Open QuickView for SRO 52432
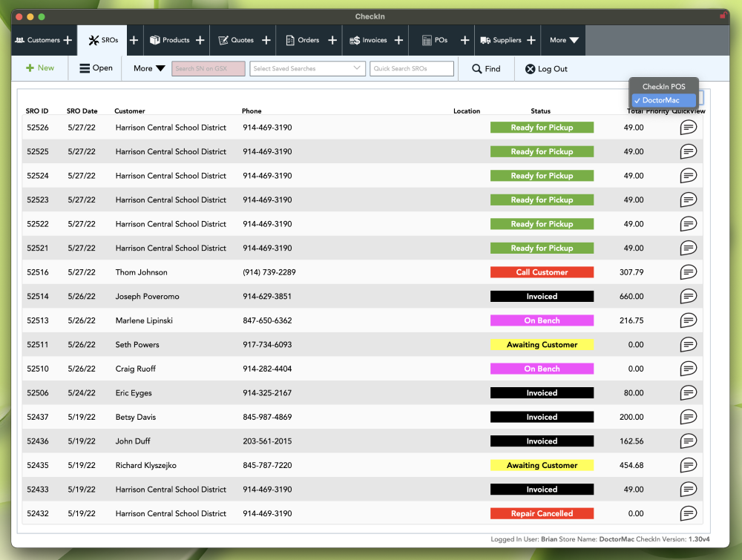This screenshot has width=742, height=560. 688,513
